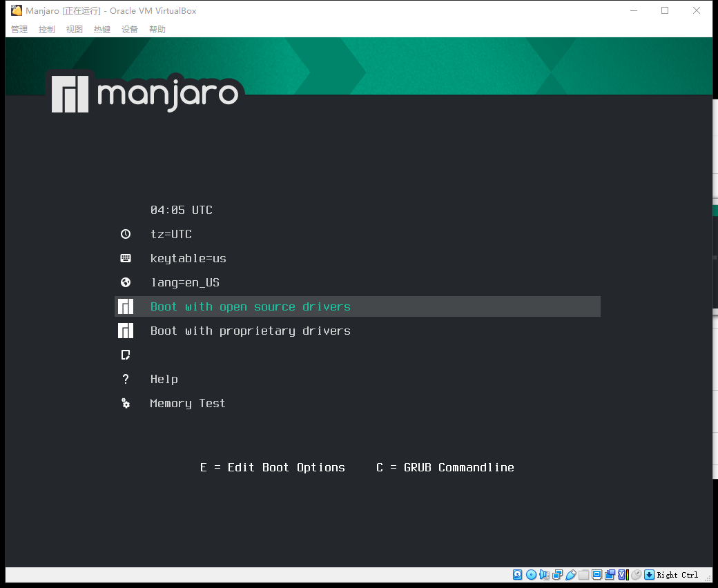Click the network adapters status icon

(x=557, y=575)
